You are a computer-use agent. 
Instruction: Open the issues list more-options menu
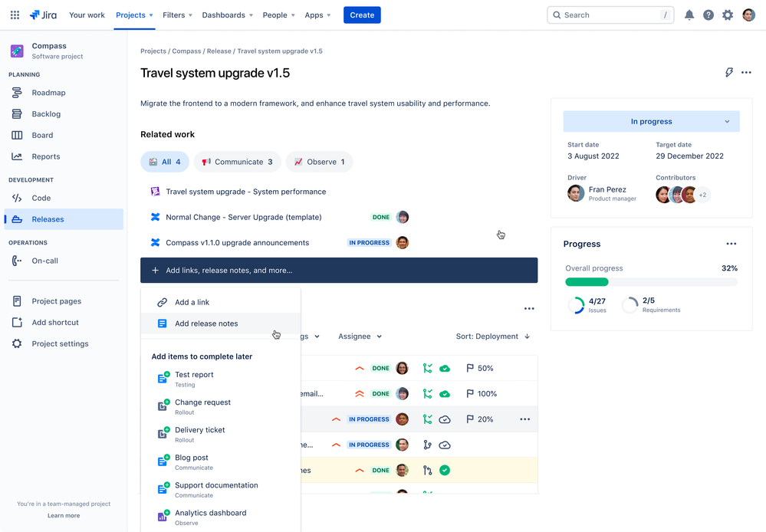pos(529,309)
